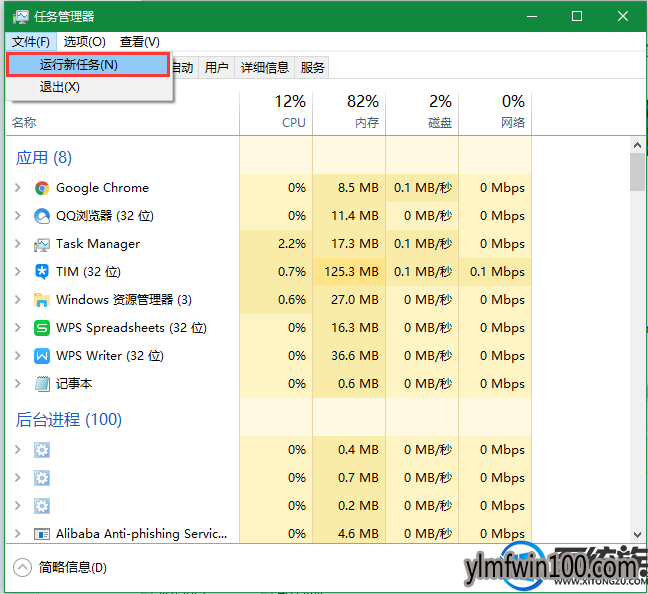The height and width of the screenshot is (594, 648).
Task: Click the 0.6 MB cell for 记事本
Action: pyautogui.click(x=349, y=384)
